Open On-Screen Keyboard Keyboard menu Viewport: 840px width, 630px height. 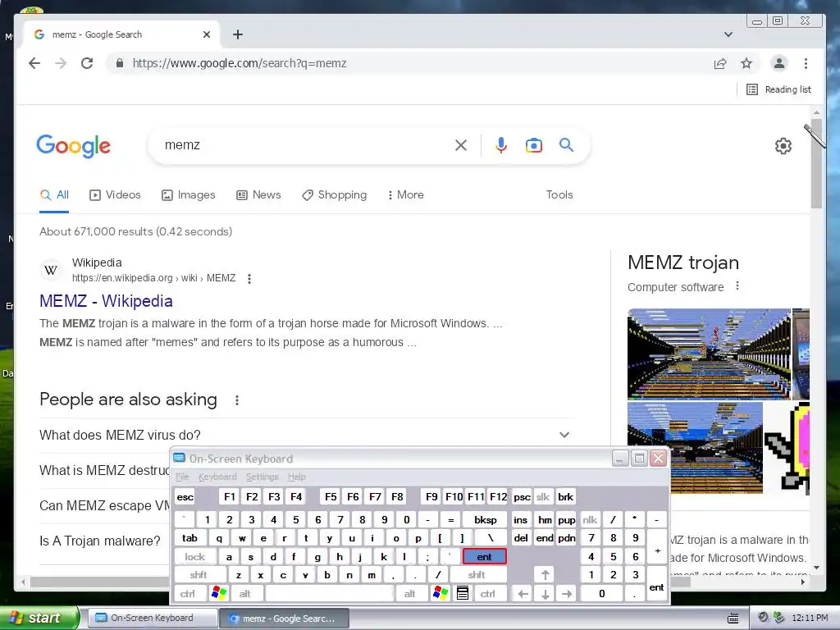pyautogui.click(x=217, y=477)
